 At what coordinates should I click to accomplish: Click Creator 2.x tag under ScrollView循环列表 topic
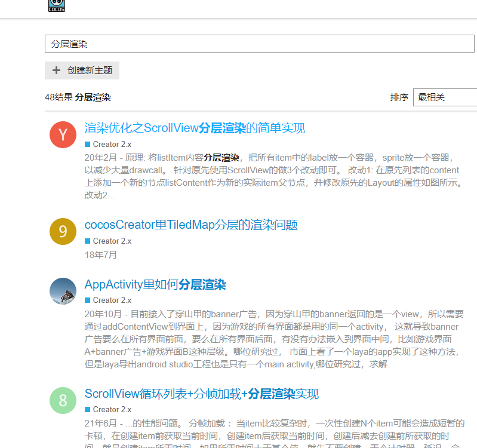tap(108, 409)
